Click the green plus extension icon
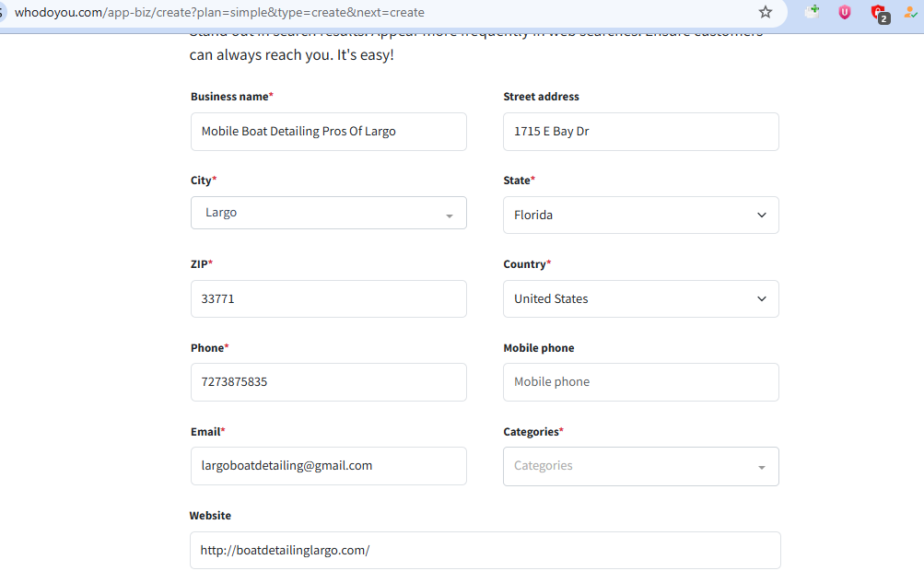 812,12
